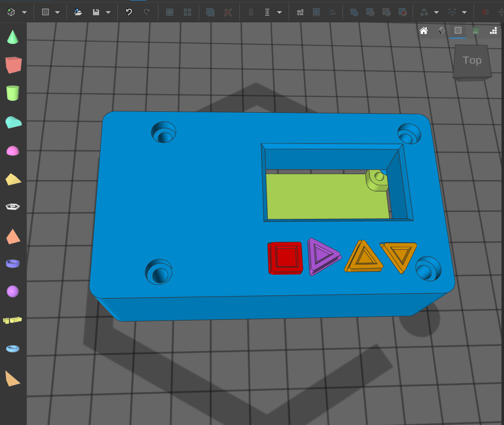The image size is (504, 425).
Task: Click the flatten arrows icon
Action: (452, 12)
